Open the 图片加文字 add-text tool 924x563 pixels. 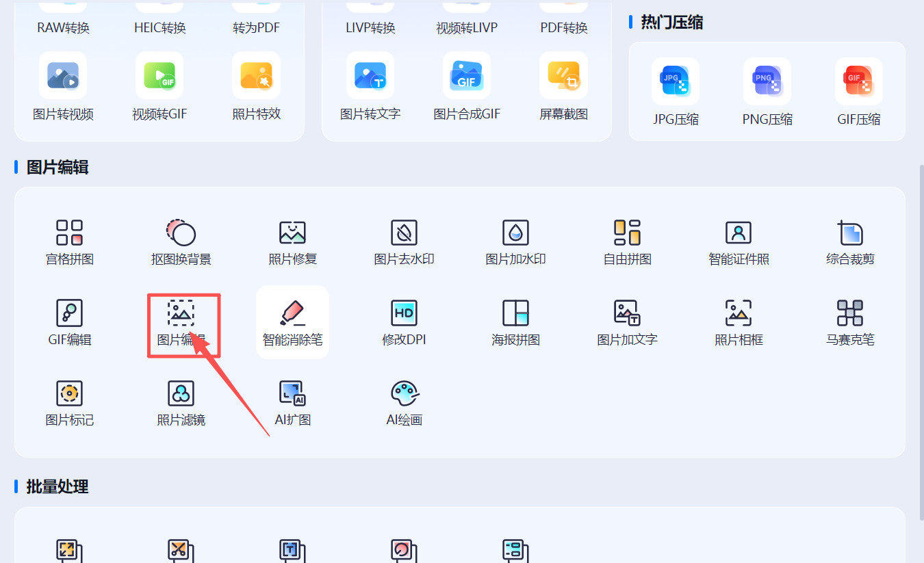point(627,322)
